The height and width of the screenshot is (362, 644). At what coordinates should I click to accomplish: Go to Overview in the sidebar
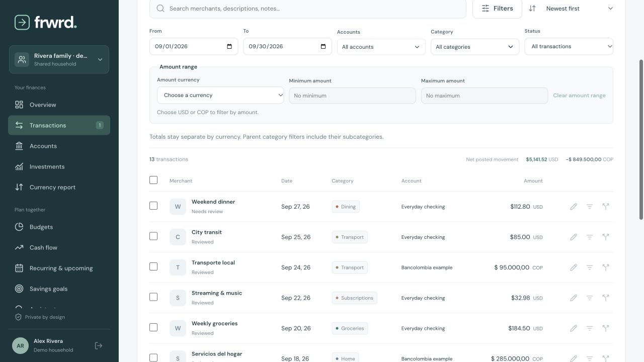click(59, 105)
